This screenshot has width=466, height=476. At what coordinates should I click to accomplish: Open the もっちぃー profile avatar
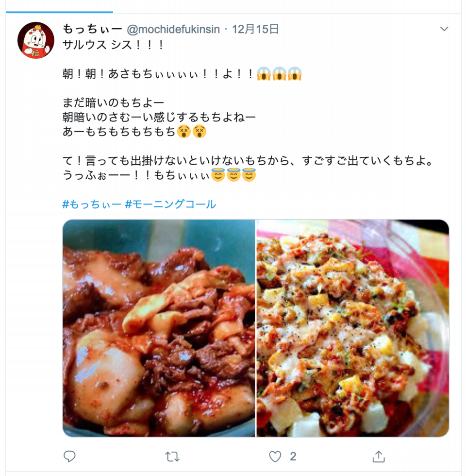(36, 40)
